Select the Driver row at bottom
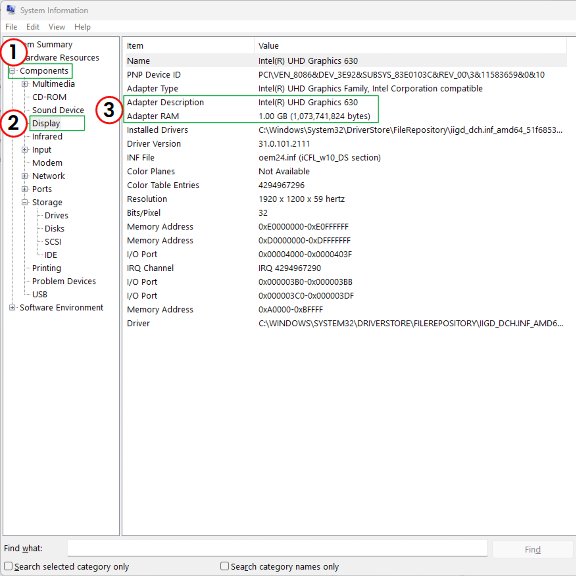 [x=345, y=323]
